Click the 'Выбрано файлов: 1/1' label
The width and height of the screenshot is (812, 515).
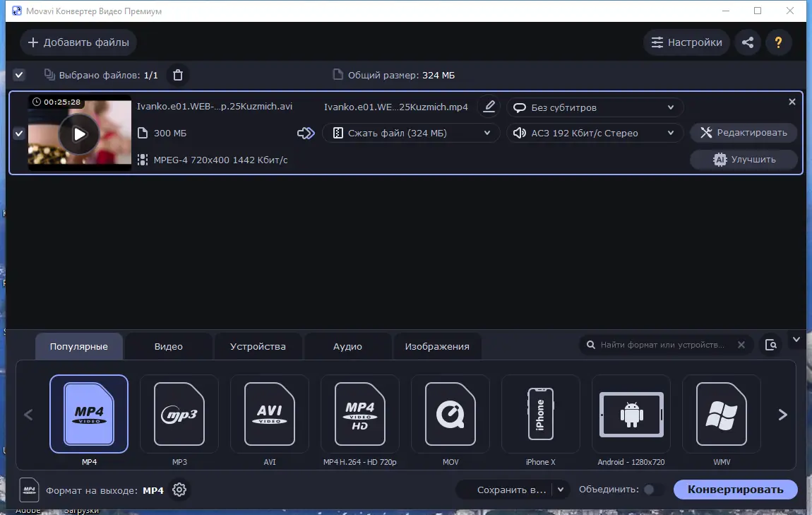coord(108,75)
